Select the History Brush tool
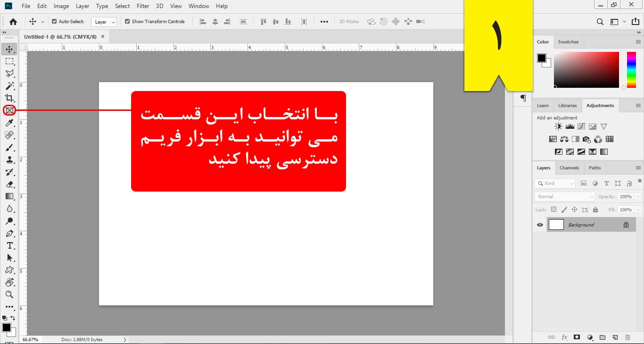644x344 pixels. click(9, 172)
